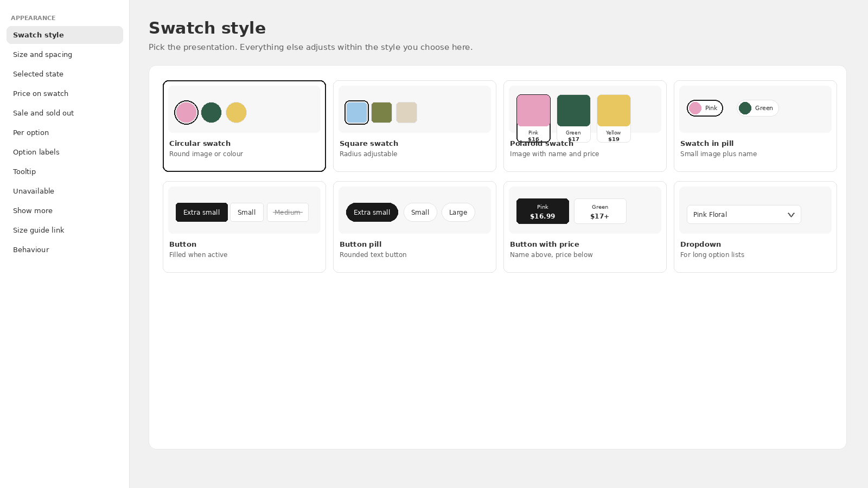Click the 'Image with name and price' text
The width and height of the screenshot is (868, 488).
[x=554, y=154]
